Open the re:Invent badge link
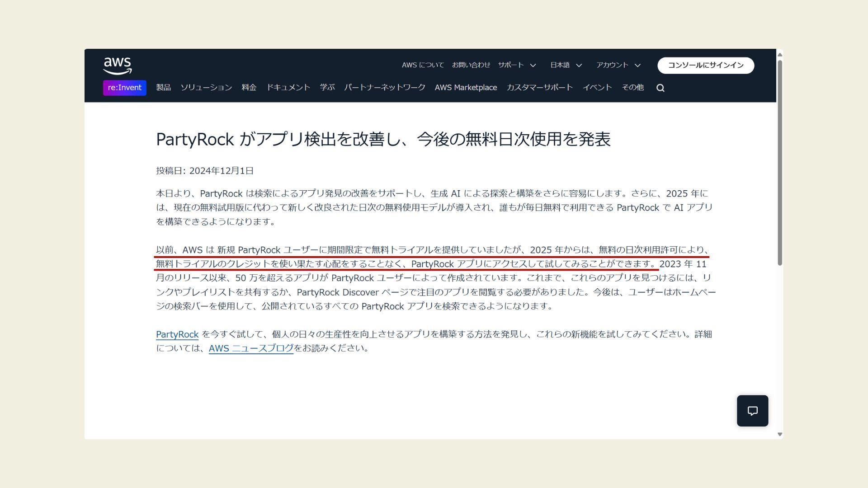The height and width of the screenshot is (488, 868). tap(125, 88)
